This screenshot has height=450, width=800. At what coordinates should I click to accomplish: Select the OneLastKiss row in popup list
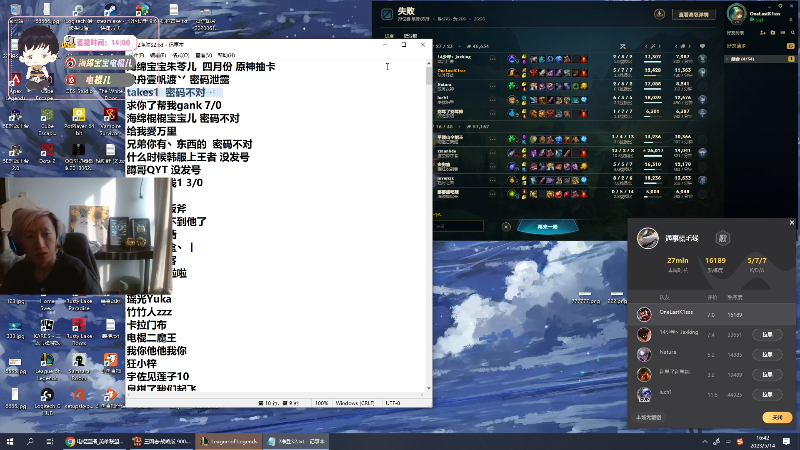click(x=712, y=314)
